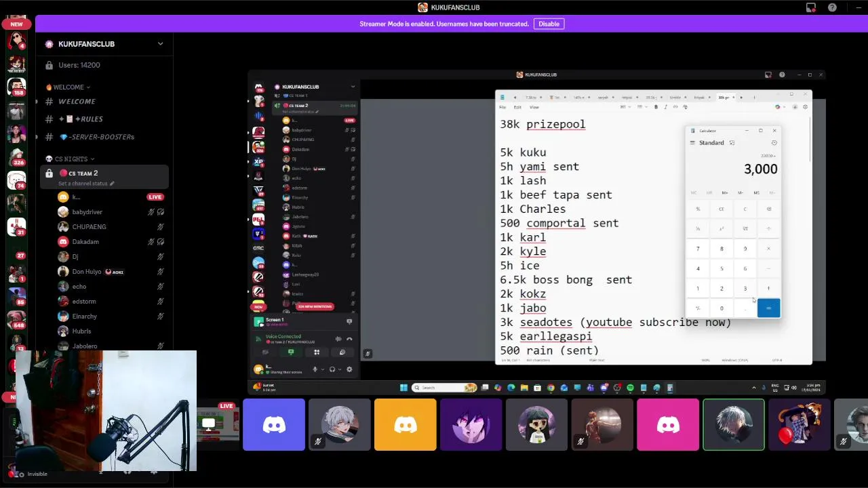
Task: Select the blurple Discord avatar participant tile
Action: tap(274, 425)
